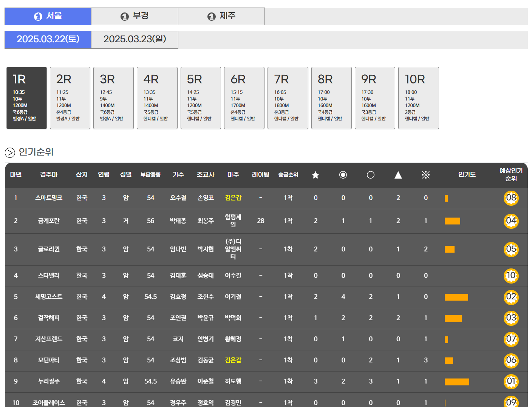Click the star column header icon
The image size is (532, 407).
[x=315, y=175]
